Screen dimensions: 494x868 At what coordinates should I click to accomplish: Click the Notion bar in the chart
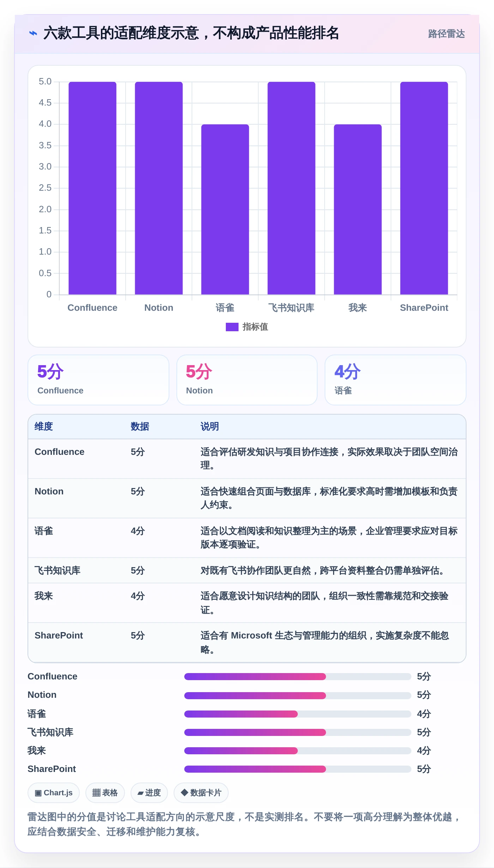click(159, 188)
